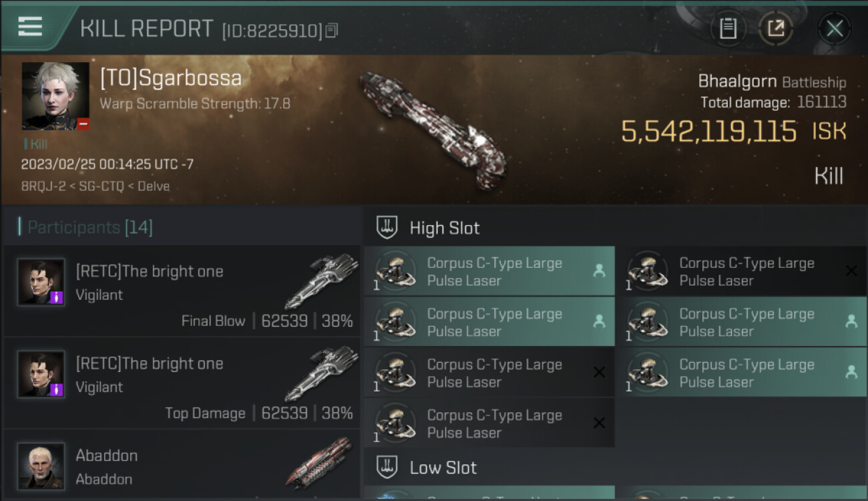Select the Top Damage participant row
This screenshot has width=868, height=501.
pos(182,383)
